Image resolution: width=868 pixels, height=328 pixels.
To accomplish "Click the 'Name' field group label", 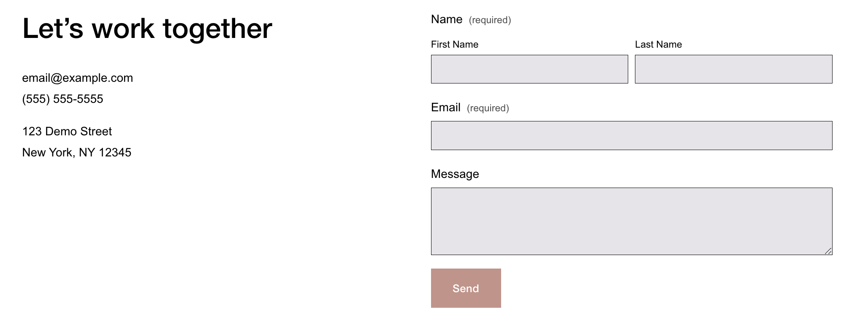I will pyautogui.click(x=446, y=19).
